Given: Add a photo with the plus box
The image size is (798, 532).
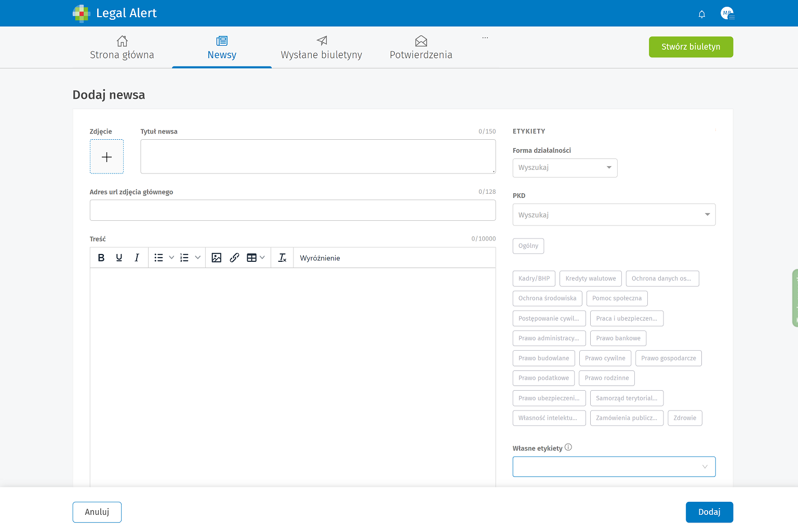Looking at the screenshot, I should pyautogui.click(x=107, y=157).
